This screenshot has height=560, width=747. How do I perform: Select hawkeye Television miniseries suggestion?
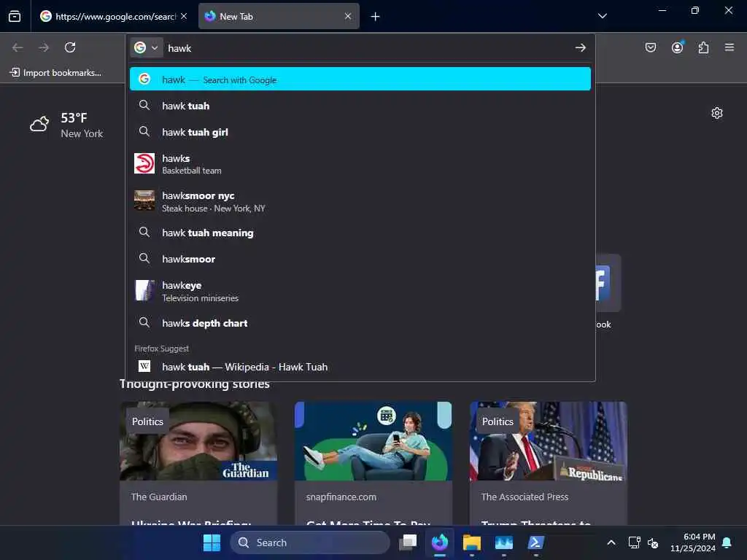[360, 290]
